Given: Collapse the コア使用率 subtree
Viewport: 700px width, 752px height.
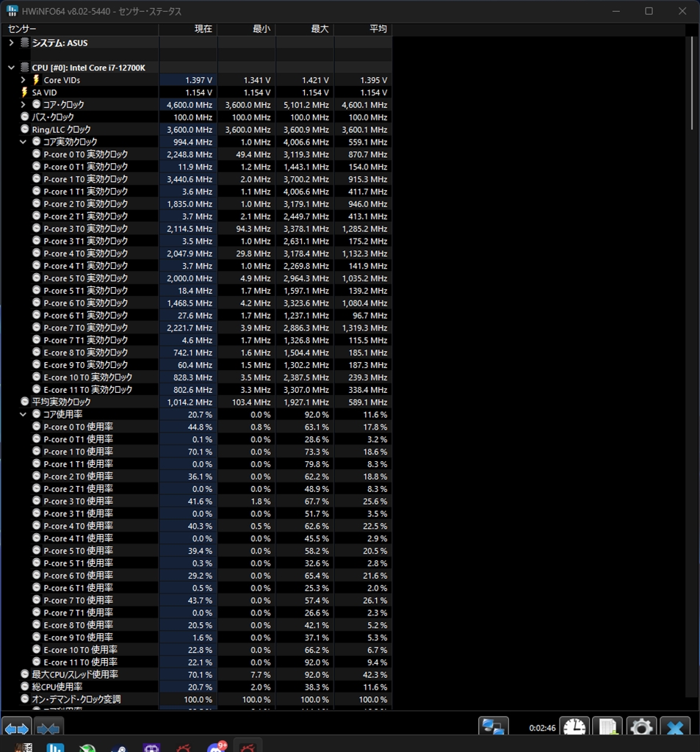Looking at the screenshot, I should coord(23,414).
